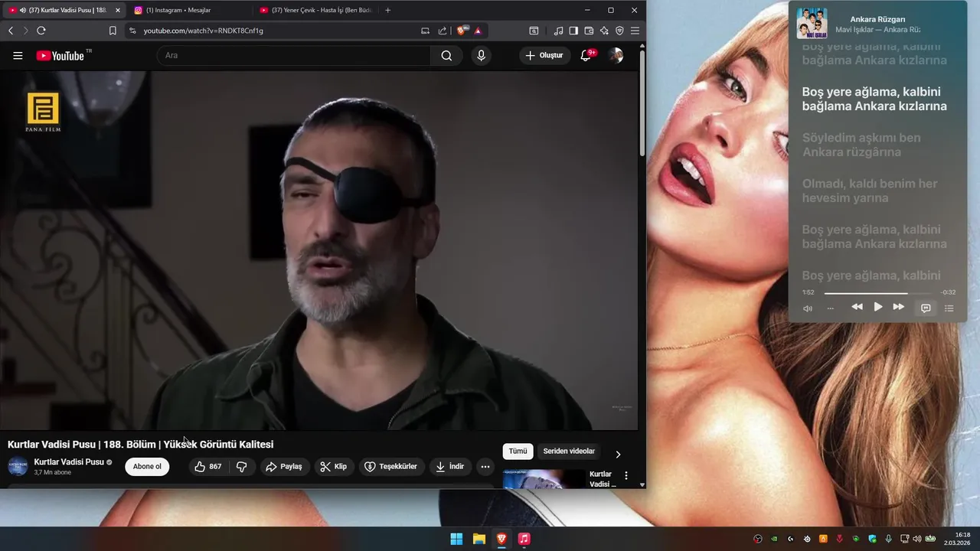Open the taskbar volume speaker icon

click(x=917, y=539)
